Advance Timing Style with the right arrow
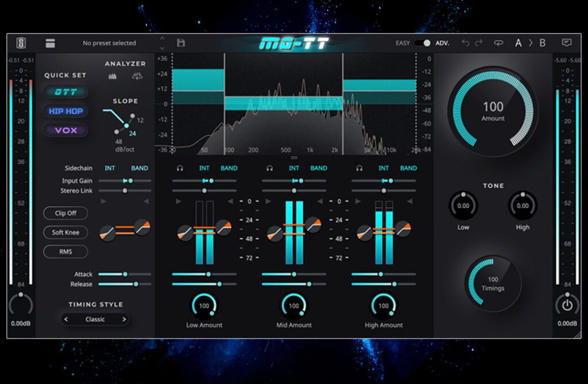The width and height of the screenshot is (588, 384). (x=125, y=319)
